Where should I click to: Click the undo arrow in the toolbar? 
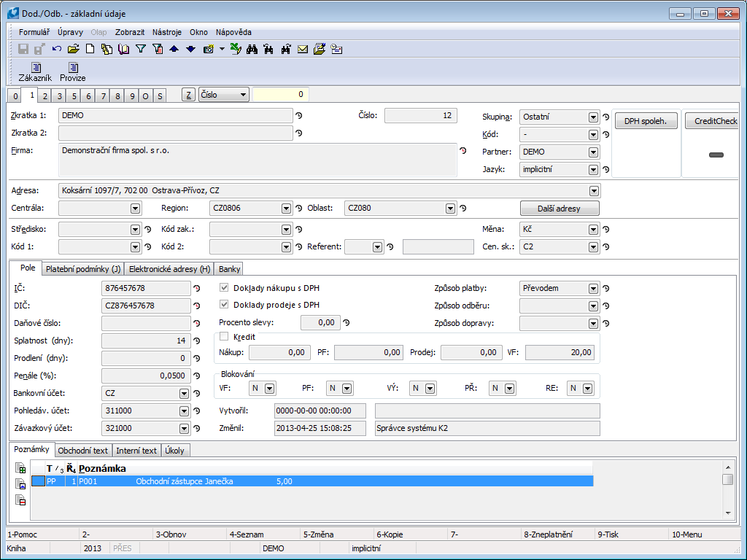tap(56, 50)
